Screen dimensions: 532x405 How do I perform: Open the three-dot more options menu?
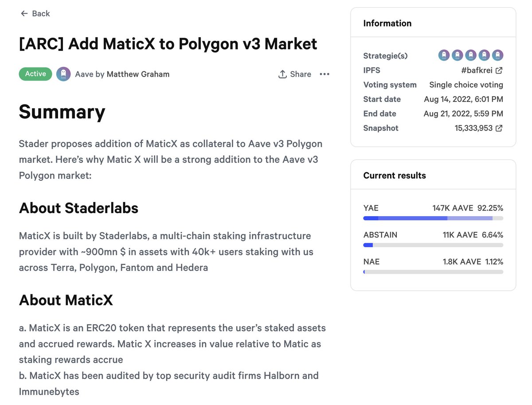coord(325,74)
